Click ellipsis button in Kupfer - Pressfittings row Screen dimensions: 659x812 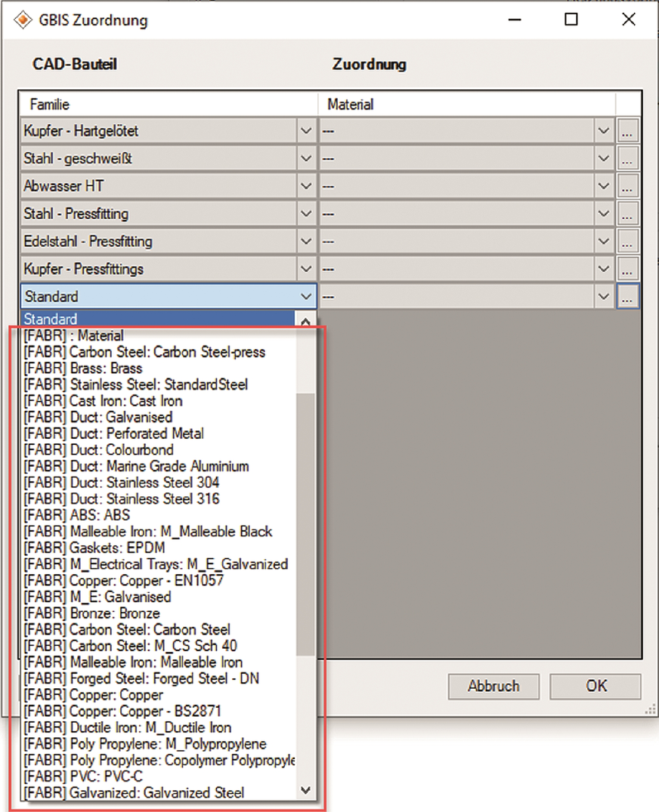click(628, 270)
